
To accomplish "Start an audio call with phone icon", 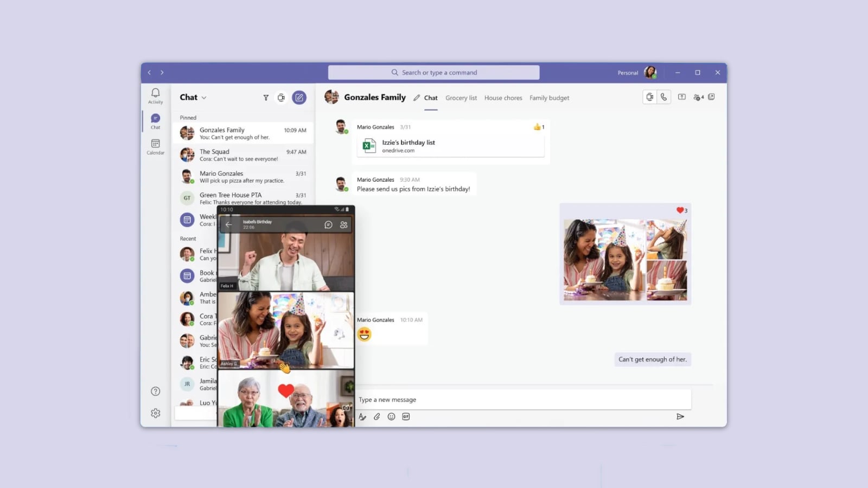I will pyautogui.click(x=664, y=97).
